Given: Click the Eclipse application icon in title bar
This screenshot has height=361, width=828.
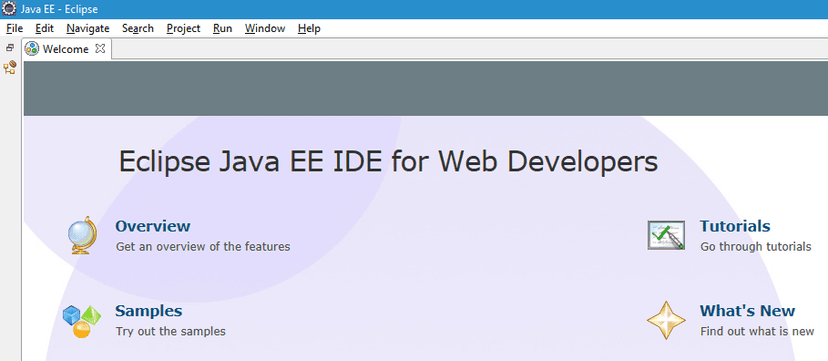Looking at the screenshot, I should [x=9, y=9].
